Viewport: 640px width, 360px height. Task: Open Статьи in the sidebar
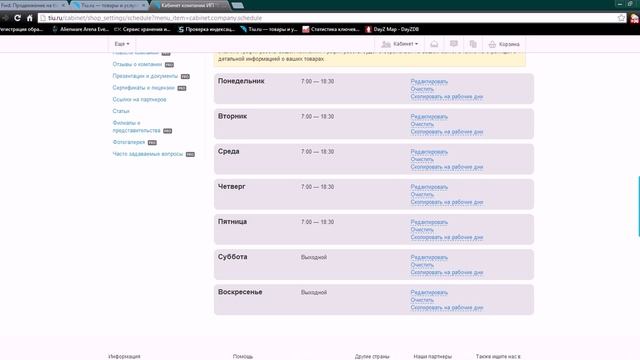point(121,111)
